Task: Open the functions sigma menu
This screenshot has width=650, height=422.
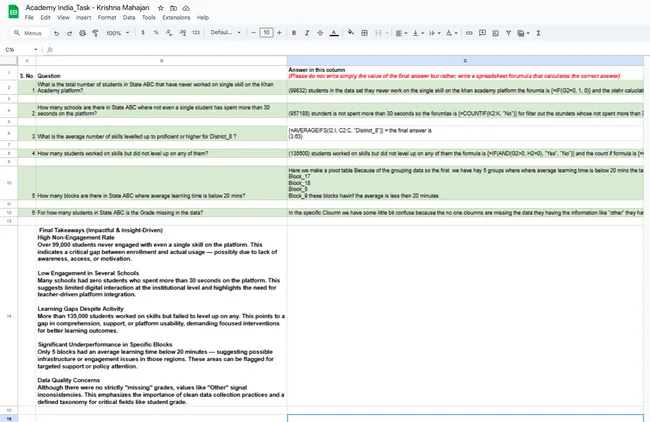Action: coord(538,33)
